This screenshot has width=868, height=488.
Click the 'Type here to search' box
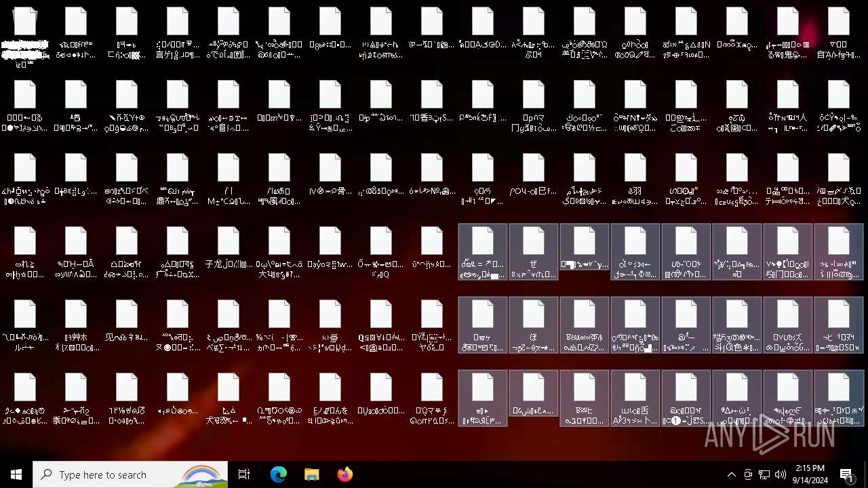(130, 474)
